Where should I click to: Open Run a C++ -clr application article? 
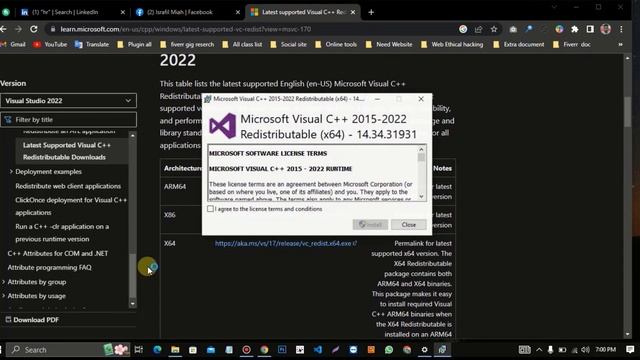(62, 233)
